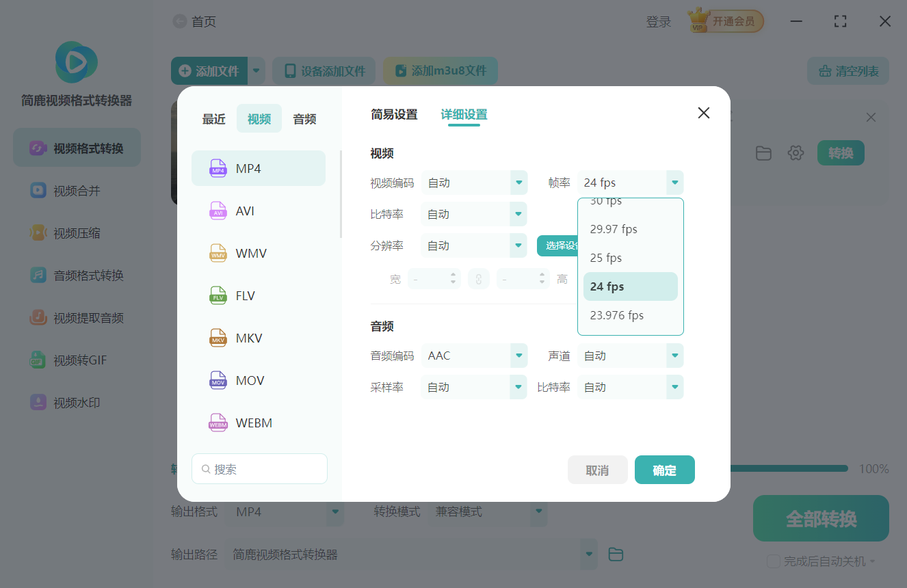
Task: Click the format 搜索 input field
Action: 259,469
